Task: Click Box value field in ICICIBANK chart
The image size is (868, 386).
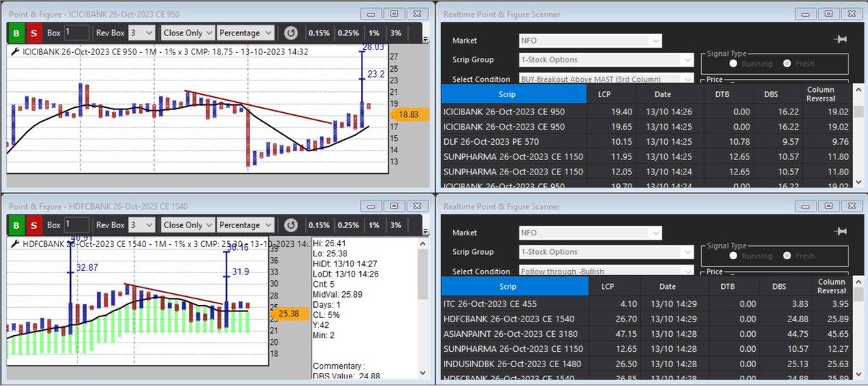Action: click(77, 33)
